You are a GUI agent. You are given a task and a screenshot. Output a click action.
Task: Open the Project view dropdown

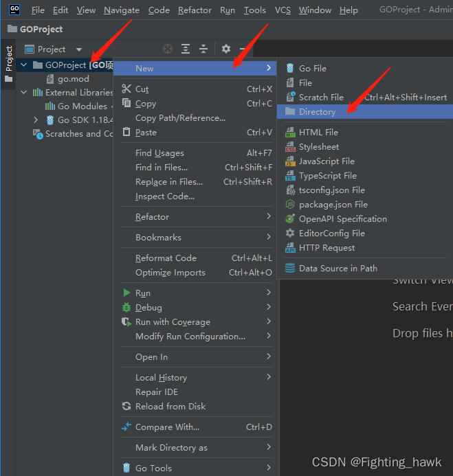click(x=78, y=49)
